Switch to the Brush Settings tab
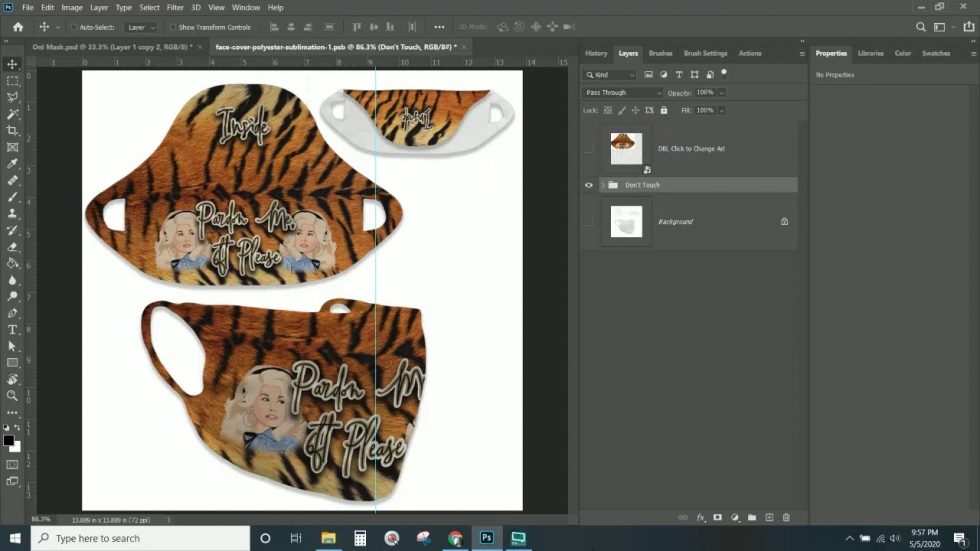Viewport: 980px width, 551px height. pyautogui.click(x=705, y=53)
